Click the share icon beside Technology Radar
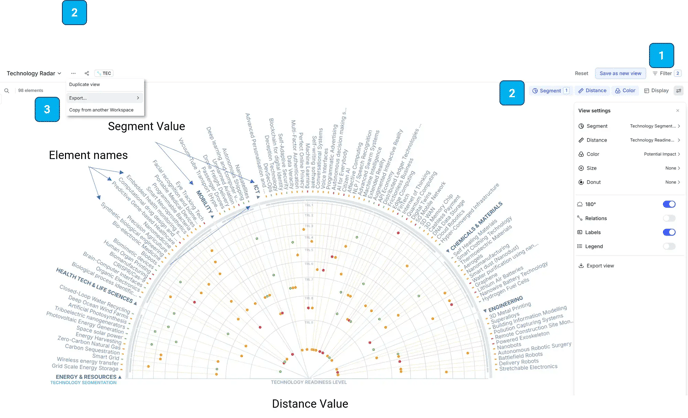The width and height of the screenshot is (688, 418). click(x=86, y=73)
